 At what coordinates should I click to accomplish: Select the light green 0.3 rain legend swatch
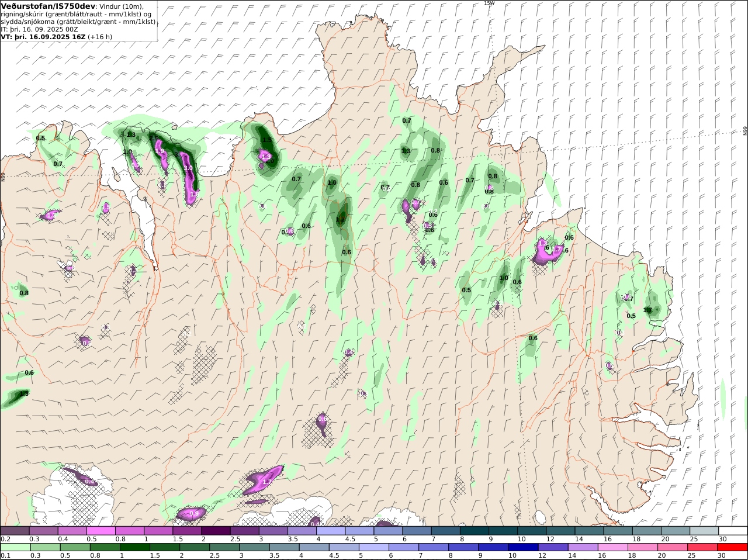point(45,547)
